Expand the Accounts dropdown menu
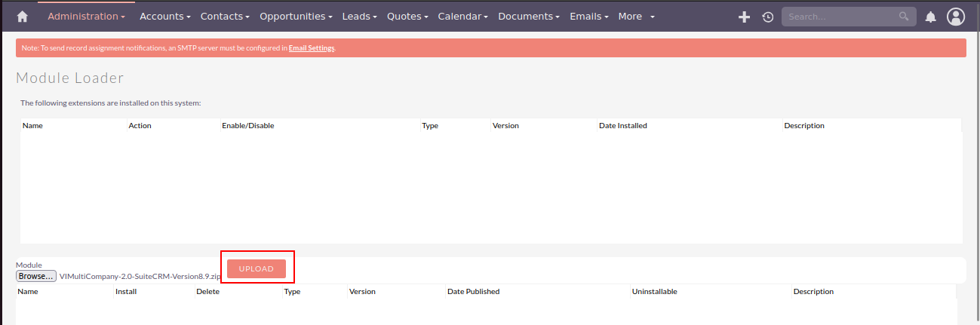 [x=164, y=17]
